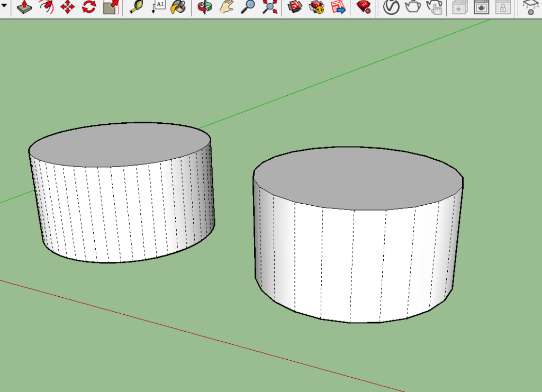Select the Tape Measure tool
The width and height of the screenshot is (542, 392).
click(137, 7)
